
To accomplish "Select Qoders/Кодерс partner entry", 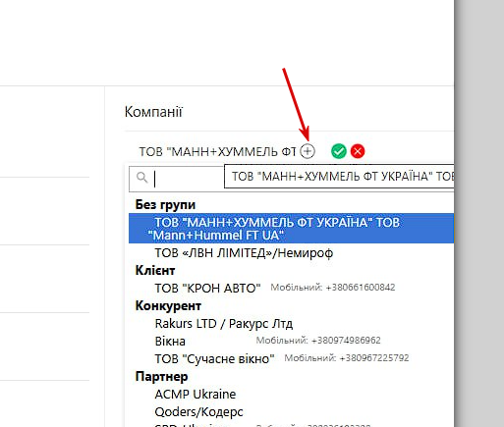I will coord(198,412).
